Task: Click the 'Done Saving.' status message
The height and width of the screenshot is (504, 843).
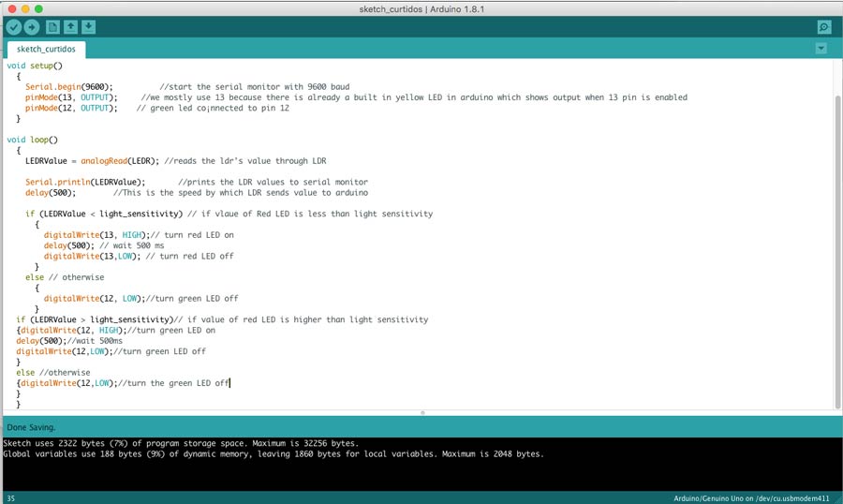Action: (31, 427)
